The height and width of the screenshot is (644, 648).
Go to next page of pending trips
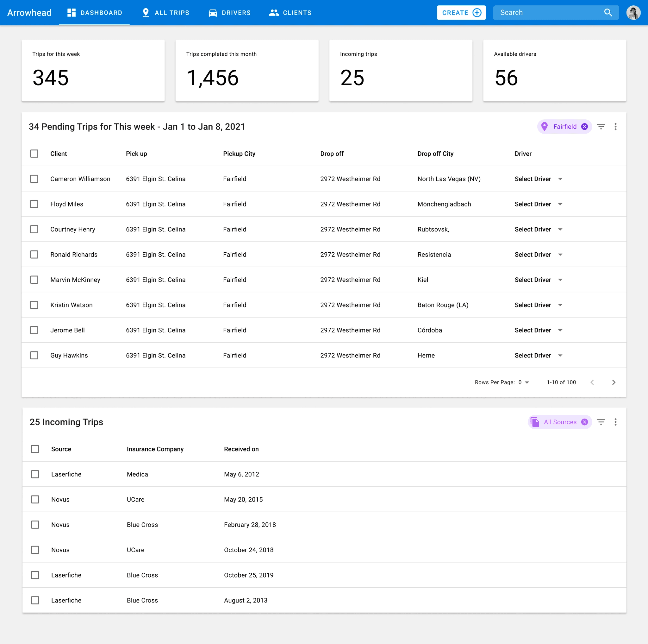pos(614,382)
